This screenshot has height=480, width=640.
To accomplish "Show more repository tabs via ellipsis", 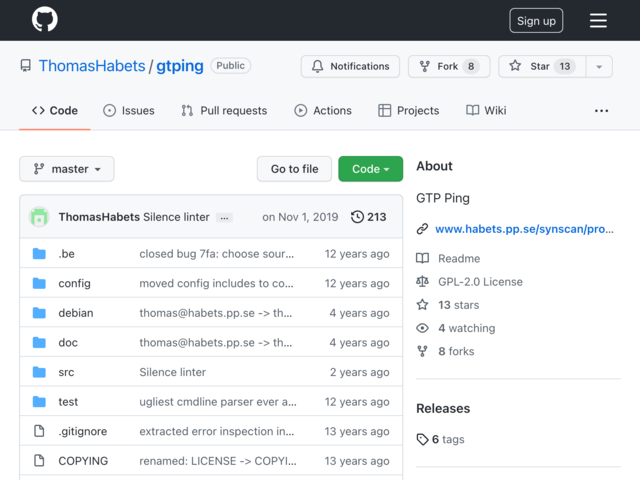I will coord(601,111).
